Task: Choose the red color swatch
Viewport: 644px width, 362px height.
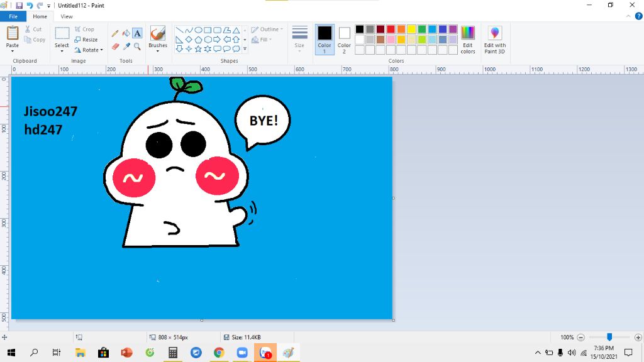Action: pyautogui.click(x=391, y=29)
